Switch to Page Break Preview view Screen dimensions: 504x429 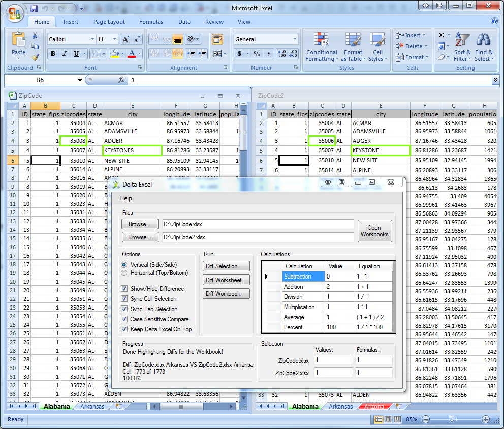[x=398, y=419]
